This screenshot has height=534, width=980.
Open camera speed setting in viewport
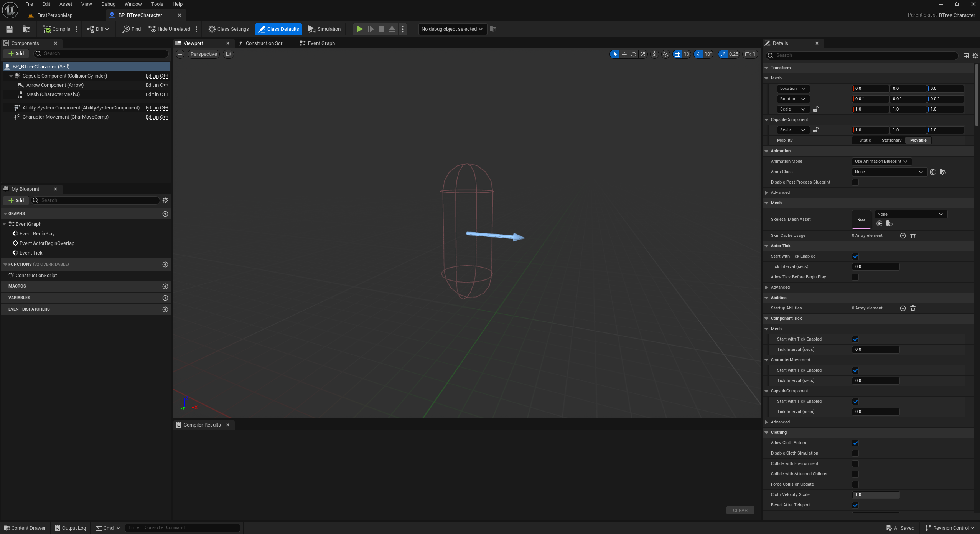pos(750,54)
